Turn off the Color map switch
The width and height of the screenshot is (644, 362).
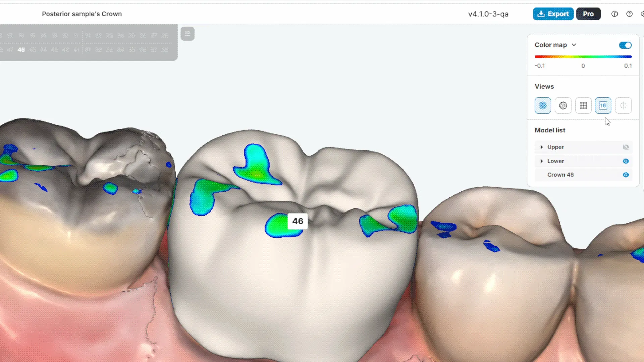coord(625,45)
